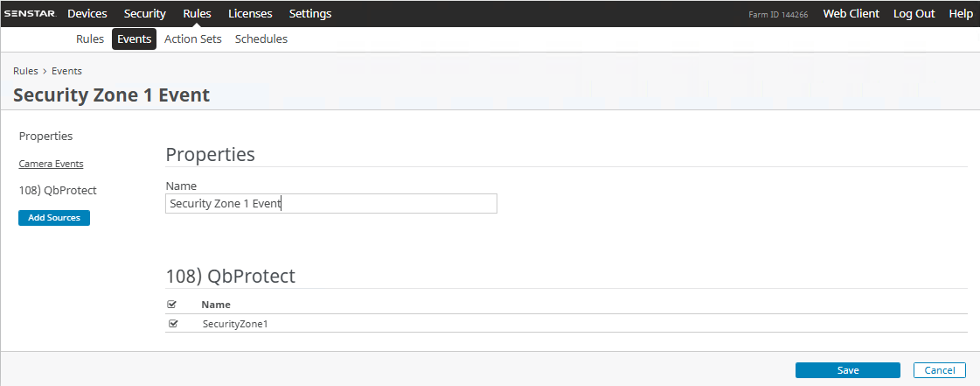Switch to the Rules sub-tab

coord(90,39)
